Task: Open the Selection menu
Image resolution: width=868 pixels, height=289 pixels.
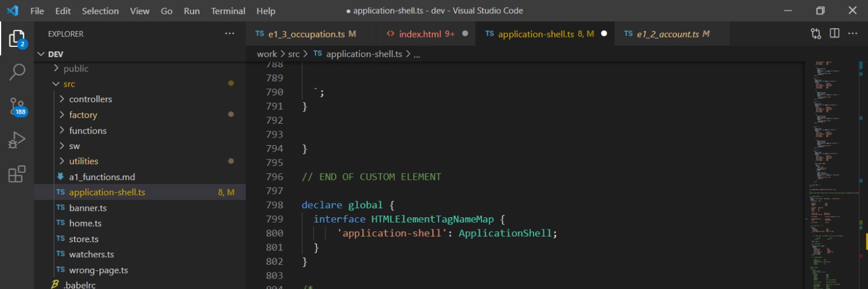Action: 100,11
